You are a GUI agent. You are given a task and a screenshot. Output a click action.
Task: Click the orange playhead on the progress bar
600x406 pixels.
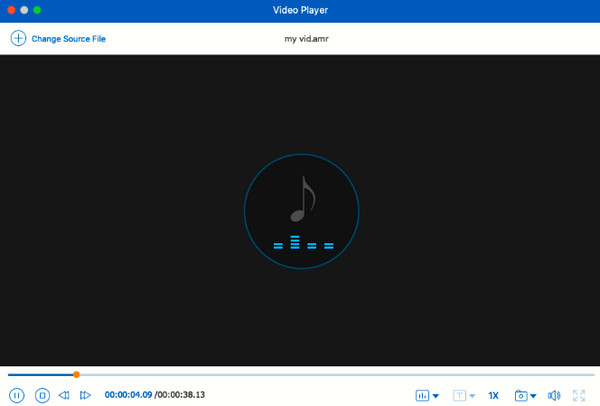point(77,375)
